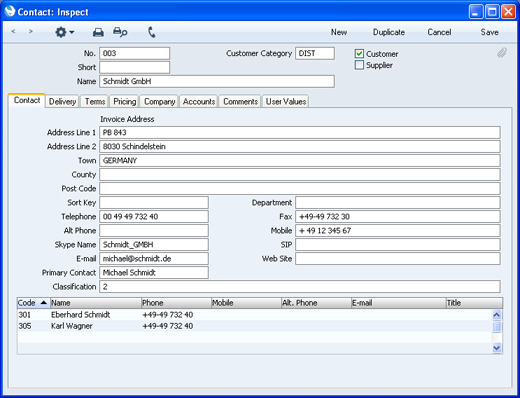Click the Address Line 2 field
The height and width of the screenshot is (398, 520).
click(300, 146)
